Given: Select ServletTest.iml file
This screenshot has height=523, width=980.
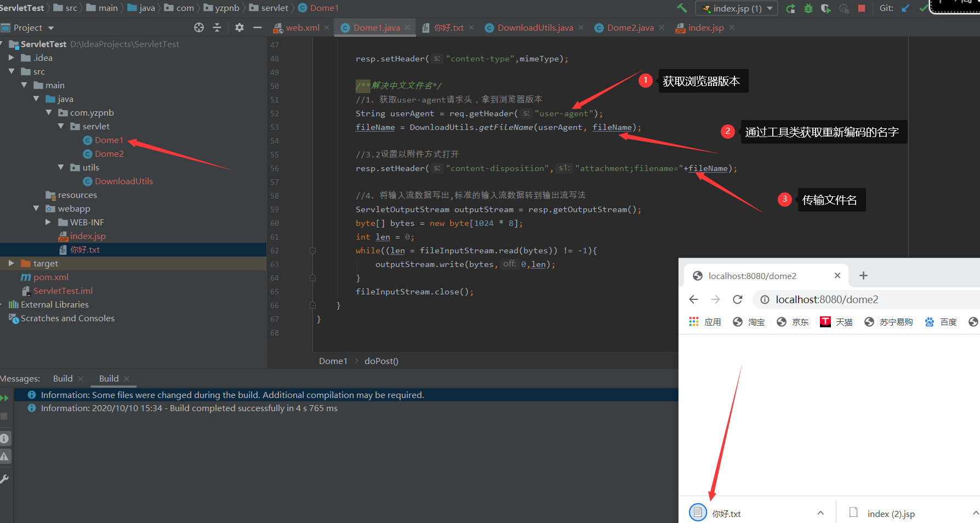Looking at the screenshot, I should tap(62, 291).
